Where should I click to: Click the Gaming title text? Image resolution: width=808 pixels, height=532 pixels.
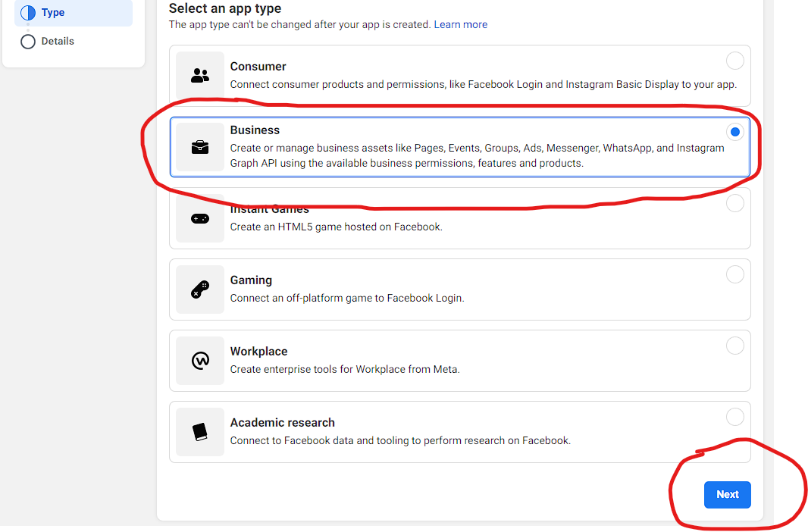point(251,280)
